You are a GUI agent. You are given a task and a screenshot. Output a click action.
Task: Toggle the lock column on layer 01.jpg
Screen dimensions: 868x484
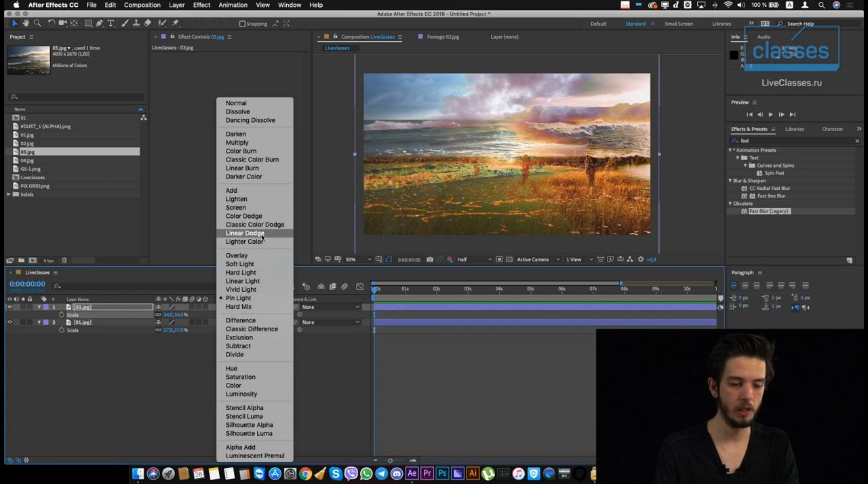pyautogui.click(x=30, y=322)
